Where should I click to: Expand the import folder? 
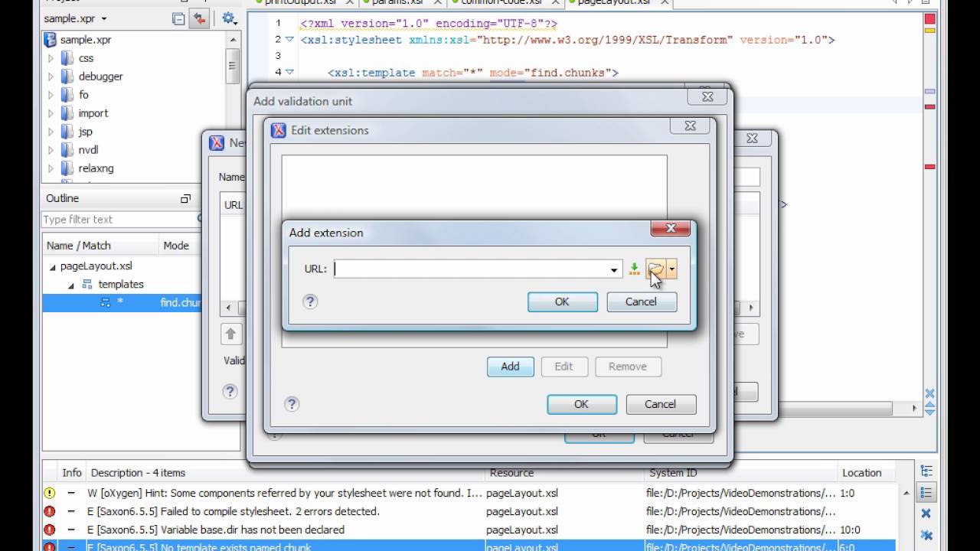[x=51, y=113]
